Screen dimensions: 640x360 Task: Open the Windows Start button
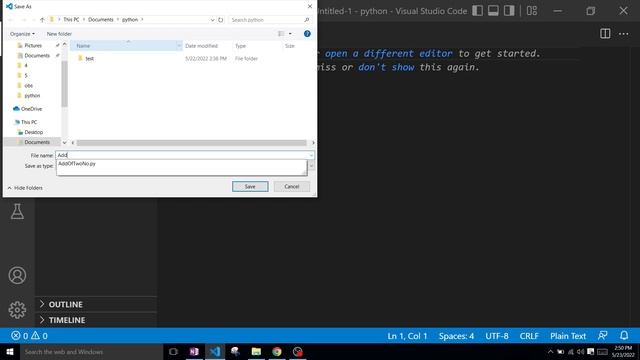click(10, 352)
